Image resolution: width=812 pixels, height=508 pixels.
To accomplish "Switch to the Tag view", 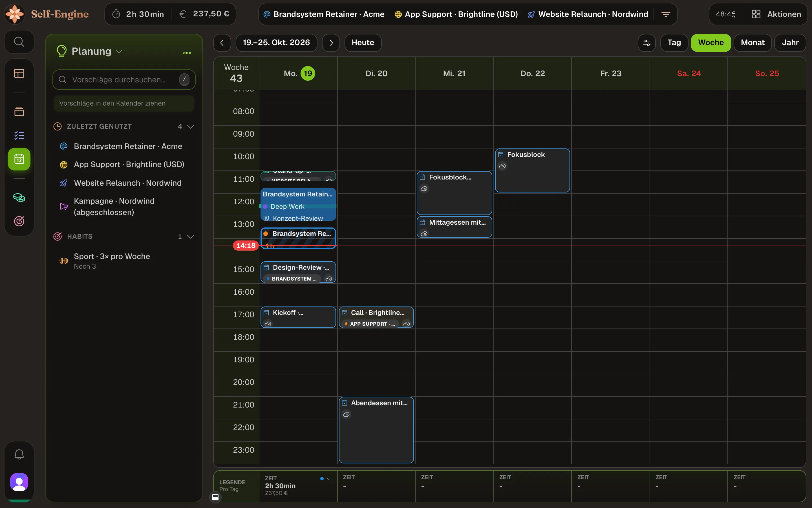I will tap(674, 43).
